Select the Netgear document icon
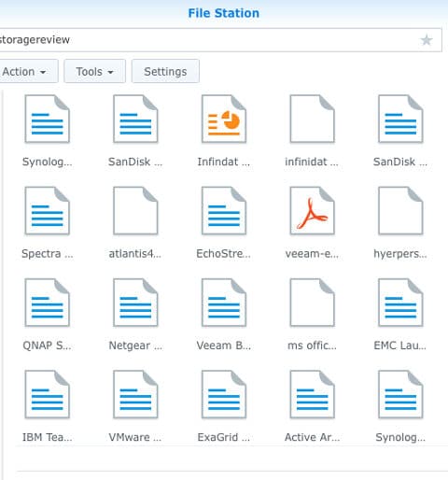448x480 pixels. click(x=135, y=303)
